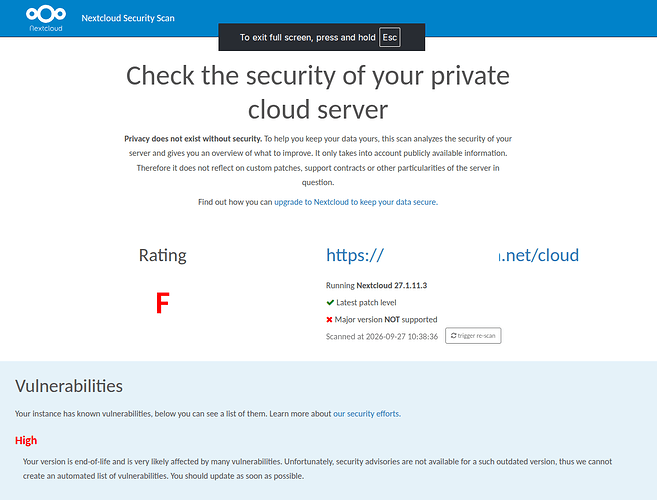Click the red cross beside Major version NOT supported
657x500 pixels.
(x=329, y=320)
